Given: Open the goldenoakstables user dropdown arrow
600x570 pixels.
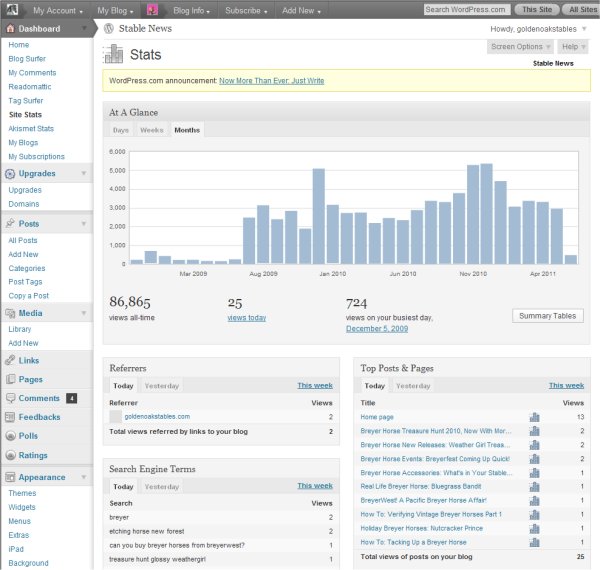Looking at the screenshot, I should pos(584,29).
